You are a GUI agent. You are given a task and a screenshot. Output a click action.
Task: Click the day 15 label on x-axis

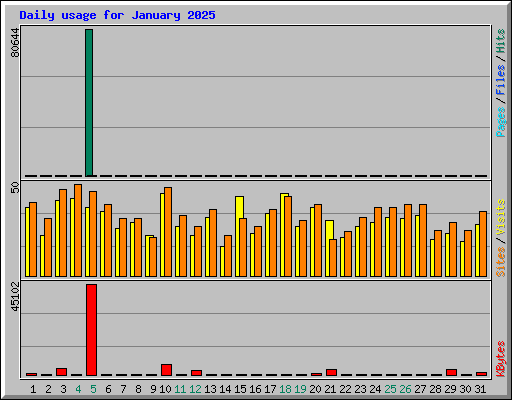(240, 389)
